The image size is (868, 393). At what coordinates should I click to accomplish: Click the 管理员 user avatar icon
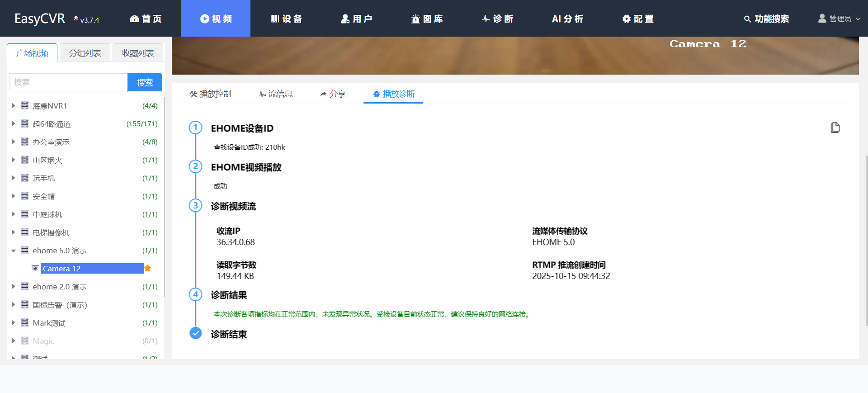coord(822,19)
